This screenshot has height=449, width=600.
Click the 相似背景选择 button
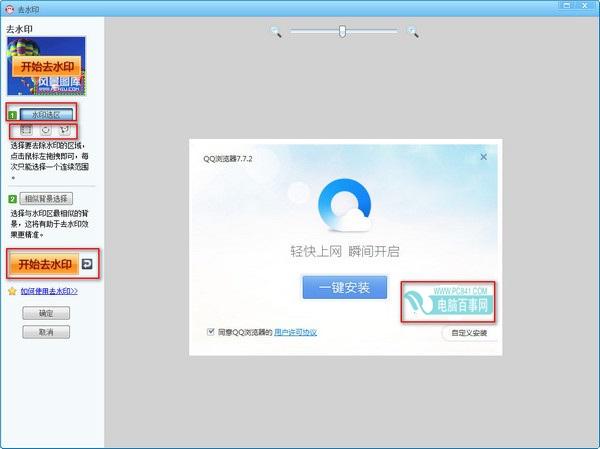point(46,199)
